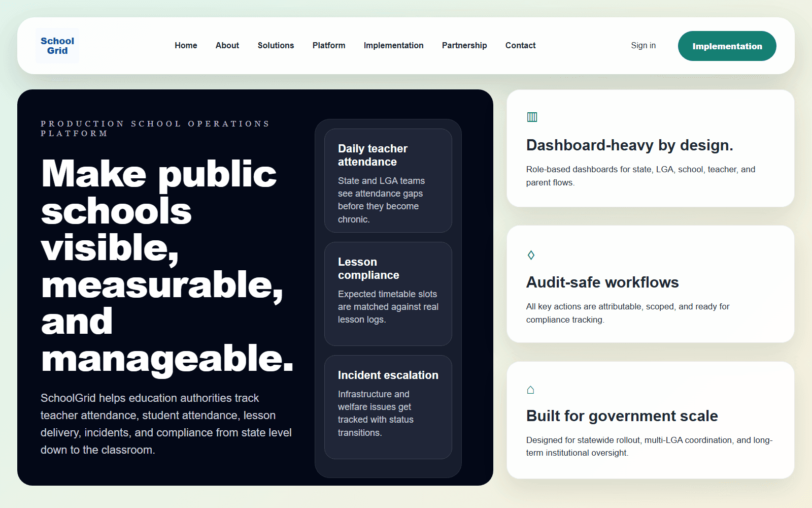
Task: Click the Audit-safe workflows heading
Action: pos(602,282)
